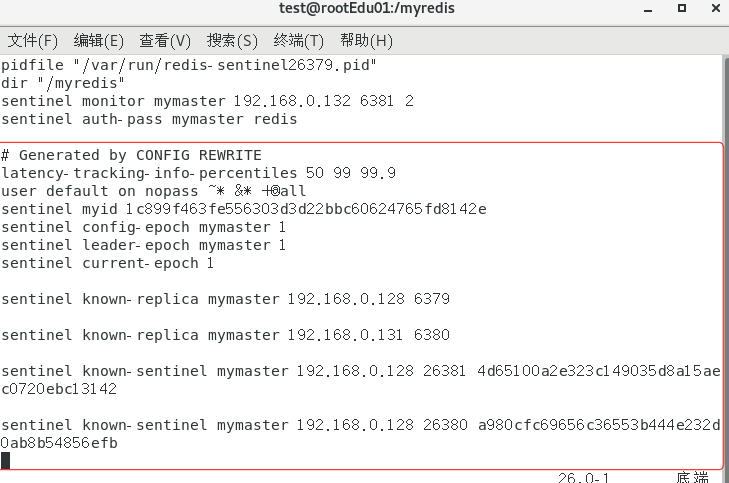Open the 帮助(H) menu
Screen dimensions: 729x483
click(366, 41)
